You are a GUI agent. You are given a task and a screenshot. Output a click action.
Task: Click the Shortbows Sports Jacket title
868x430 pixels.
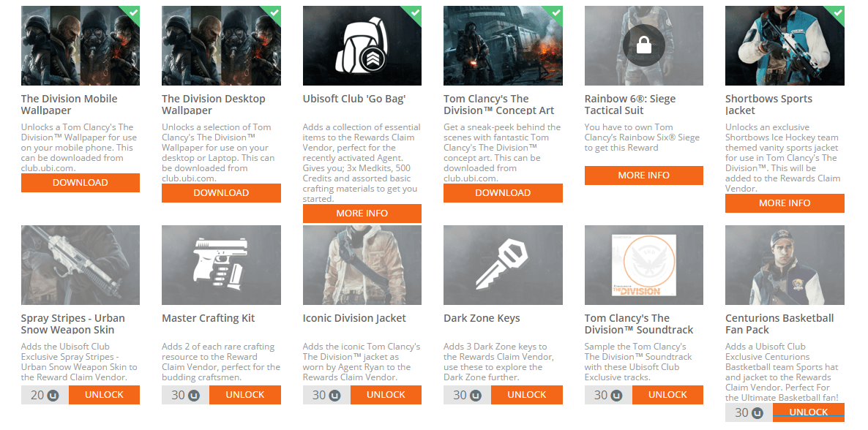point(768,105)
